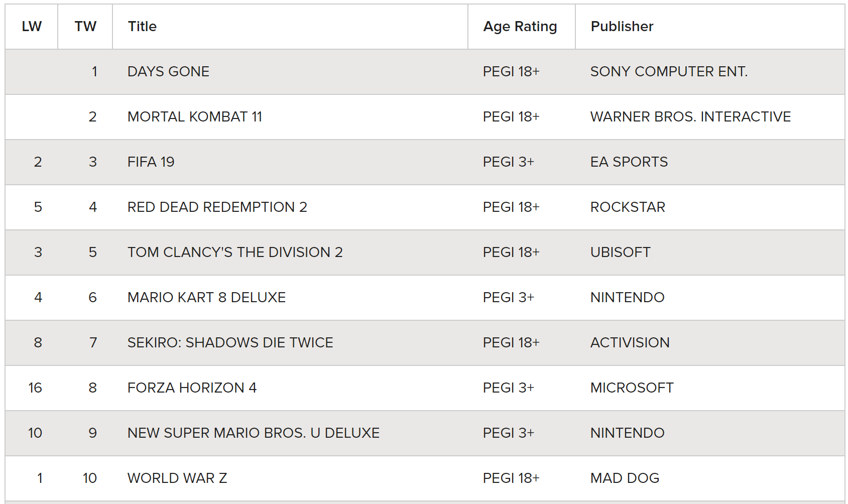Image resolution: width=848 pixels, height=504 pixels.
Task: Click the PEGI 18+ rating for Days Gone
Action: click(x=511, y=72)
